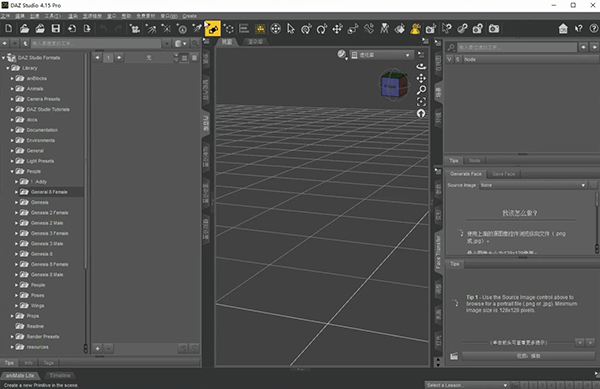Click the Import file icon
600x389 pixels.
pyautogui.click(x=72, y=29)
